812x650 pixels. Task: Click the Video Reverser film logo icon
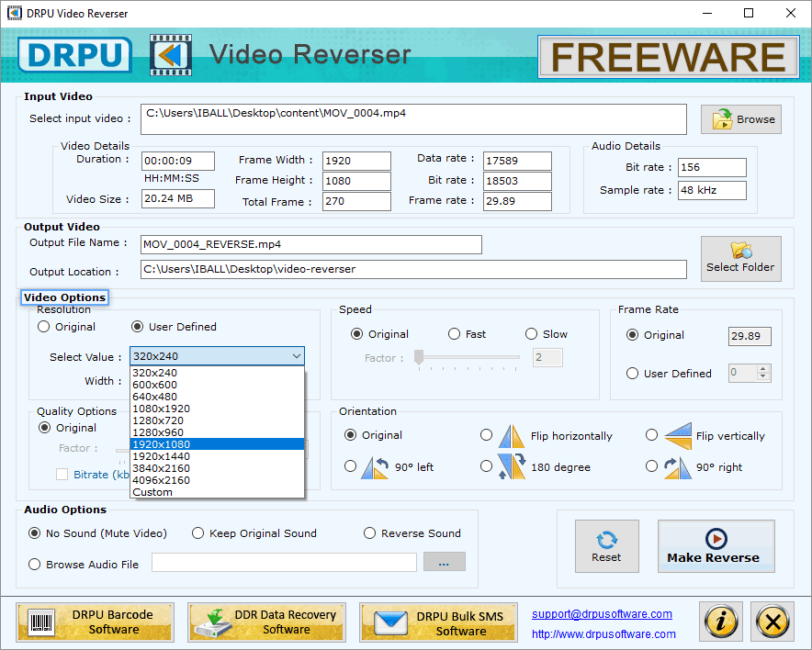point(170,55)
